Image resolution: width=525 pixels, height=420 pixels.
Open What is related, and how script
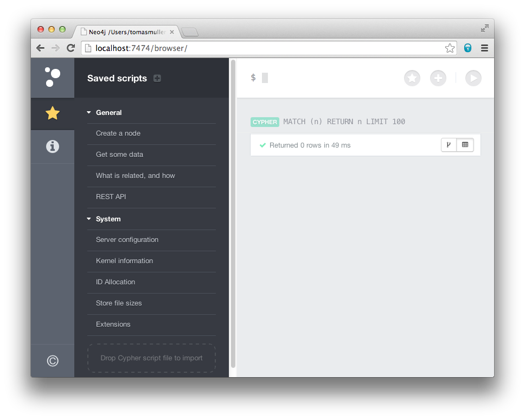tap(151, 175)
